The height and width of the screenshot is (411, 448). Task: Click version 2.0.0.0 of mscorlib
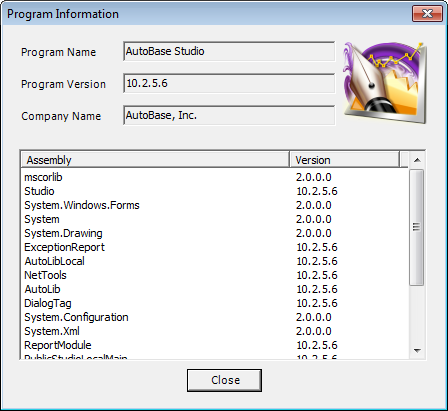[314, 177]
